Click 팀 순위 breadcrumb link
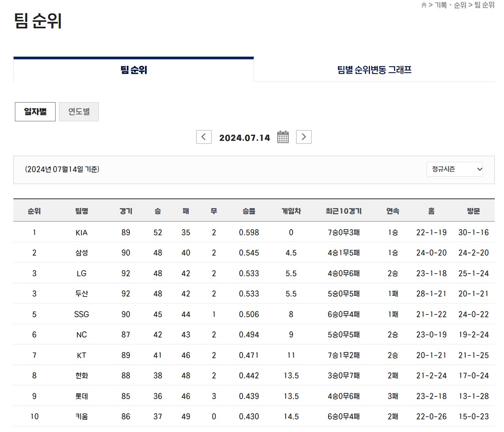Screen dimensions: 504x432 [484, 5]
